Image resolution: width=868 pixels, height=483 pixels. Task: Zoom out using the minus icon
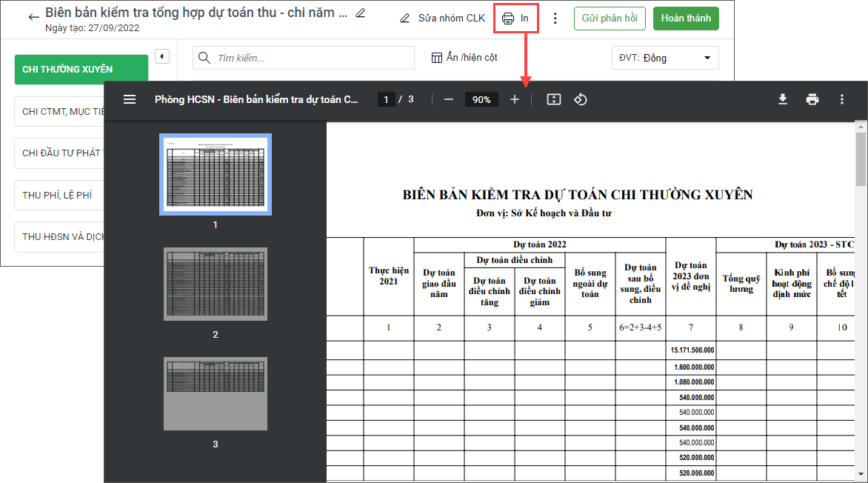(x=448, y=99)
